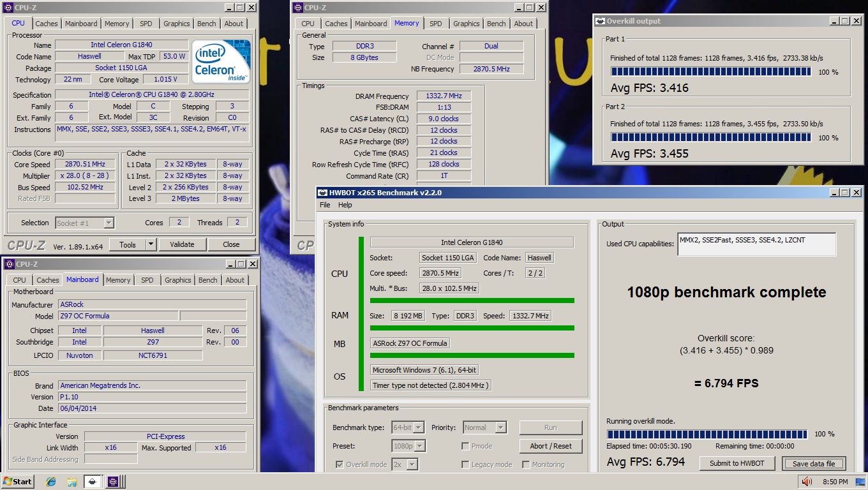Viewport: 868px width, 490px height.
Task: Enable the Pmode checkbox
Action: (465, 446)
